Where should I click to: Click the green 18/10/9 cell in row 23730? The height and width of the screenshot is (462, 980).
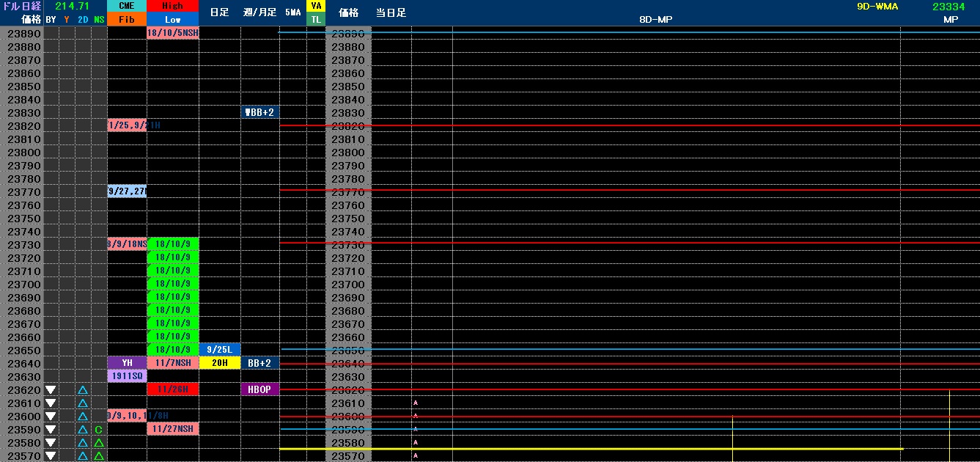point(173,244)
